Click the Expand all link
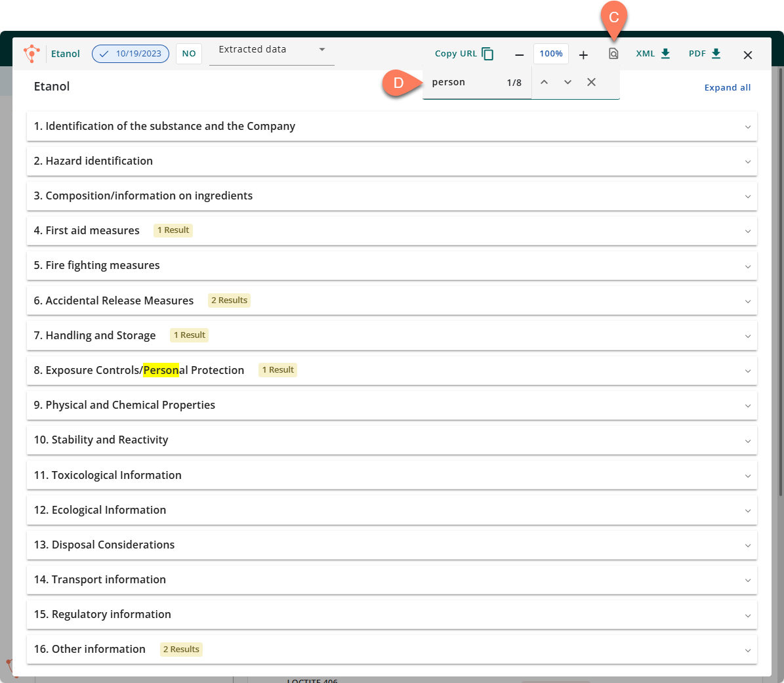Viewport: 784px width, 683px height. click(x=727, y=87)
